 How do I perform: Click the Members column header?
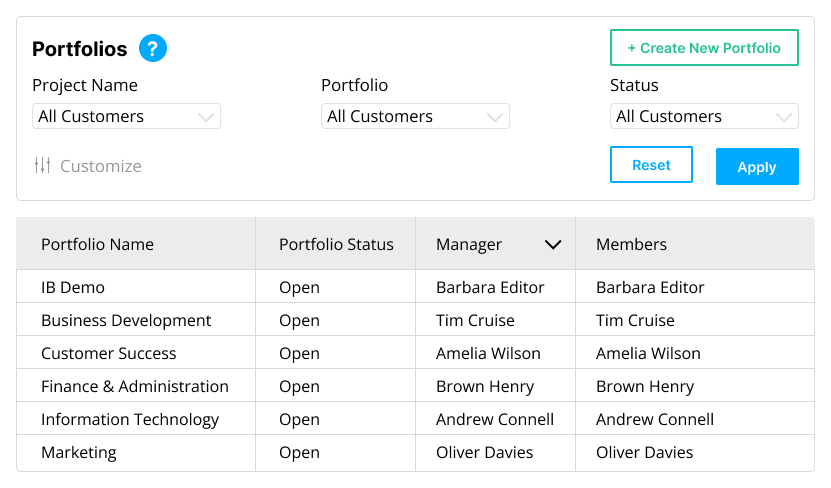click(x=631, y=245)
